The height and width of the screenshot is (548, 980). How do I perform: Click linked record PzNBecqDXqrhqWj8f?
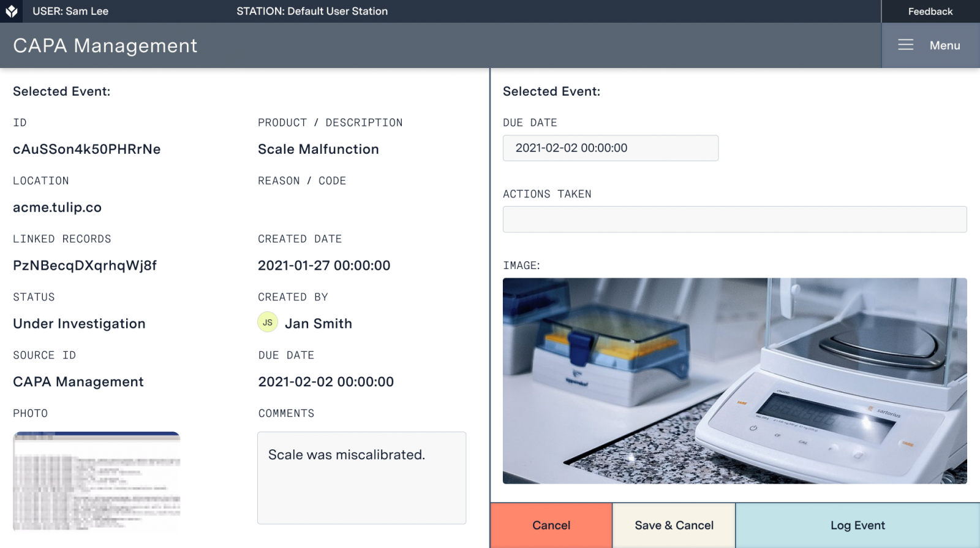[85, 265]
